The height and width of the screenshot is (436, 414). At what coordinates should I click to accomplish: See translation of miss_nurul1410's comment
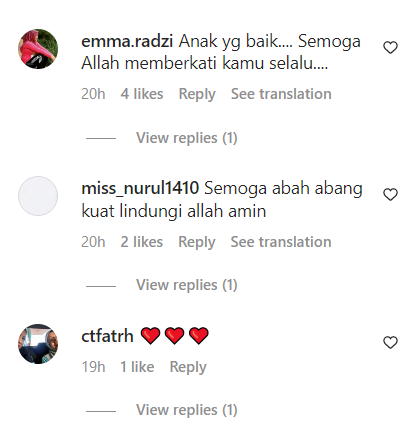(x=281, y=242)
